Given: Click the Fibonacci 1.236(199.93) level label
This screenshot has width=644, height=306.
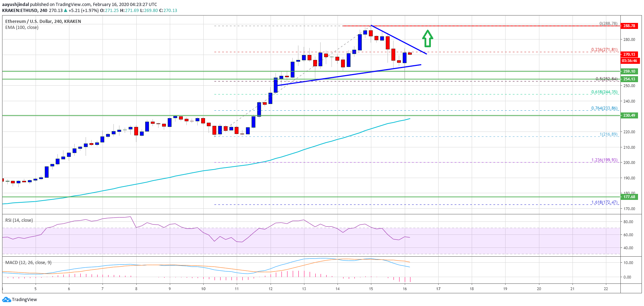Looking at the screenshot, I should pyautogui.click(x=604, y=160).
